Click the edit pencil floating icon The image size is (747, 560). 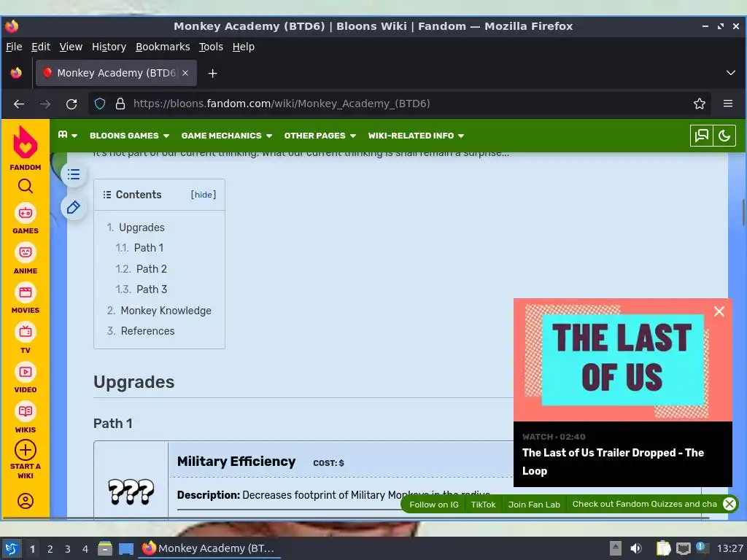pos(74,208)
